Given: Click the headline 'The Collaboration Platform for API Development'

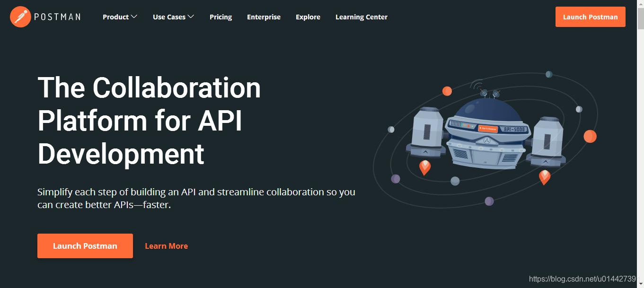Looking at the screenshot, I should point(149,121).
